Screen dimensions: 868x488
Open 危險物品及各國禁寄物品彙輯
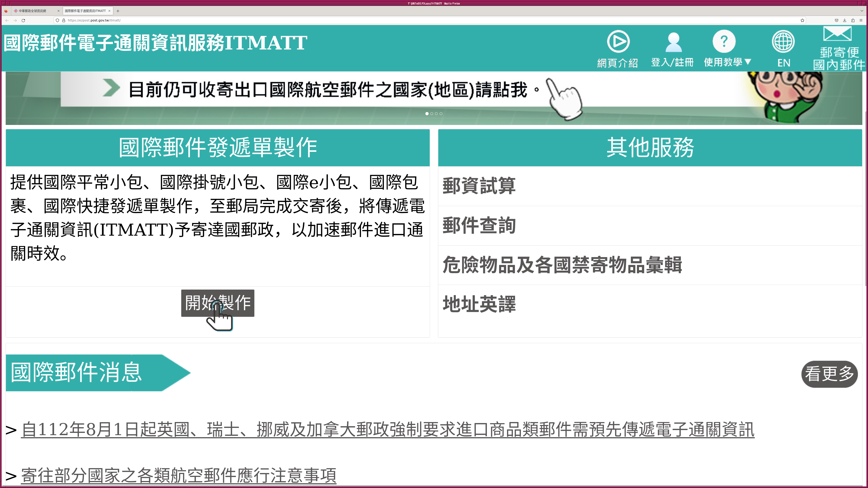point(562,265)
